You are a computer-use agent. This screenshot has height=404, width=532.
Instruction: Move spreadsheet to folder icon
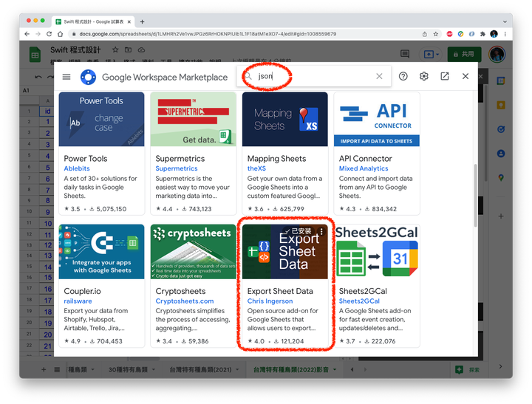pos(129,50)
